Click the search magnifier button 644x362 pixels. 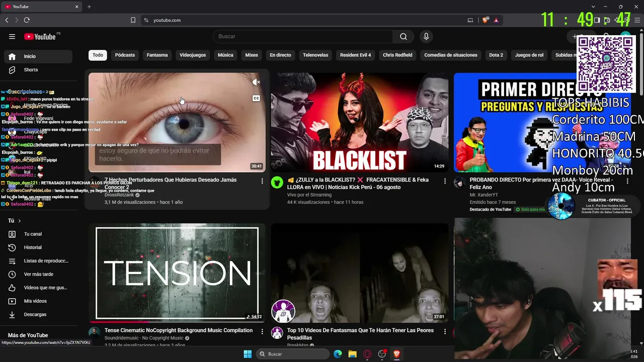404,36
